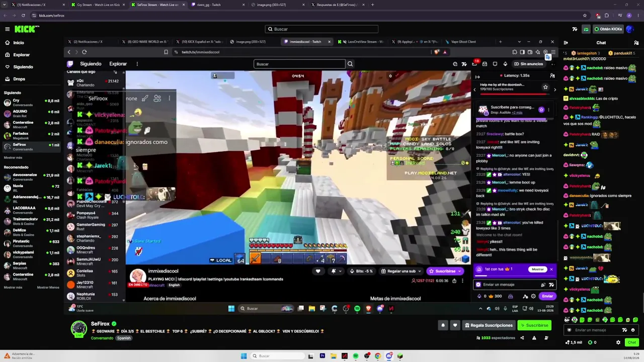This screenshot has width=644, height=362.
Task: Bookmark this page with the star icon
Action: coord(585,16)
